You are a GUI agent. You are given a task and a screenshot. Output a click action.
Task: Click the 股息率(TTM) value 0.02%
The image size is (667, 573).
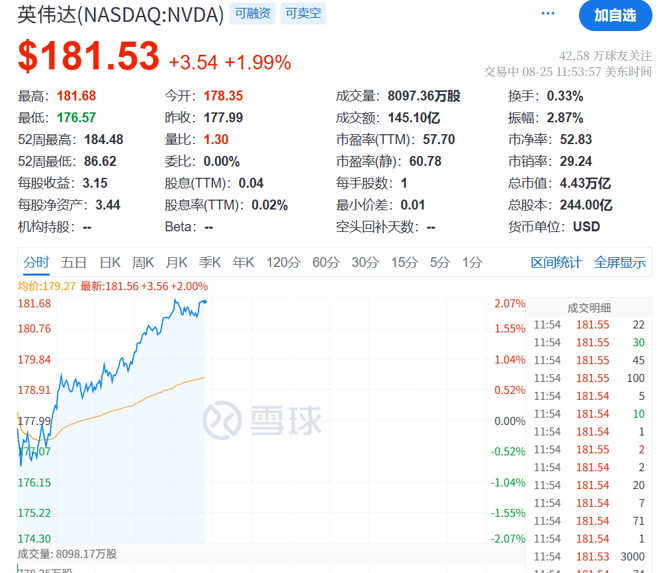pos(270,205)
